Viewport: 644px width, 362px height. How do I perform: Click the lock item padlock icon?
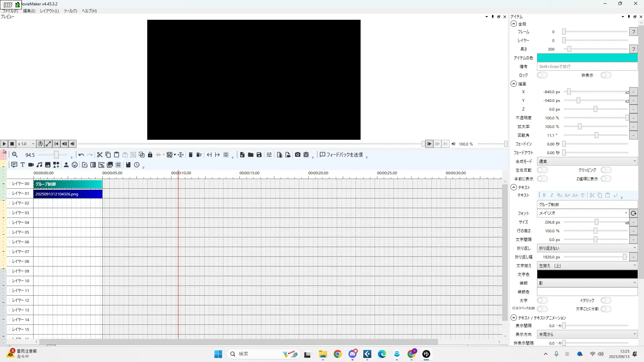tap(150, 155)
